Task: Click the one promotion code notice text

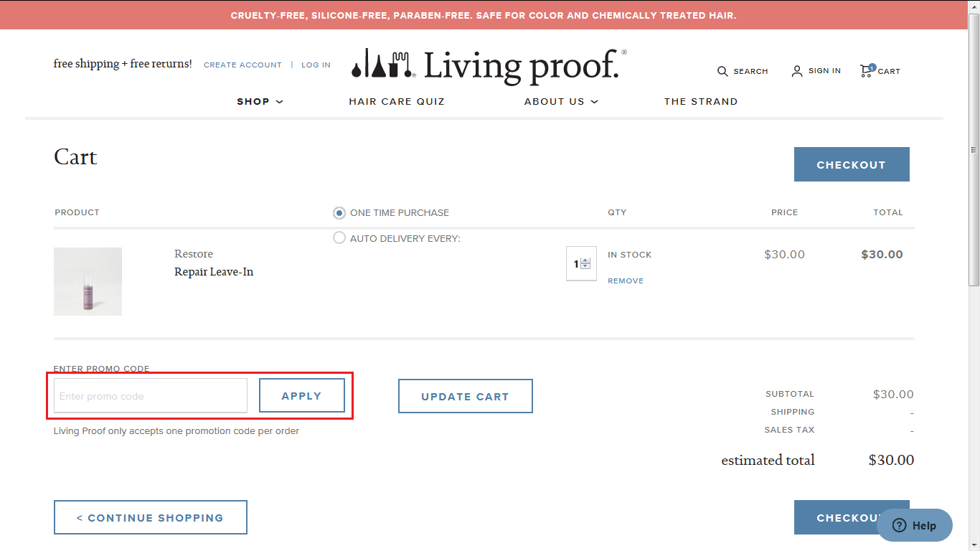Action: [x=176, y=431]
